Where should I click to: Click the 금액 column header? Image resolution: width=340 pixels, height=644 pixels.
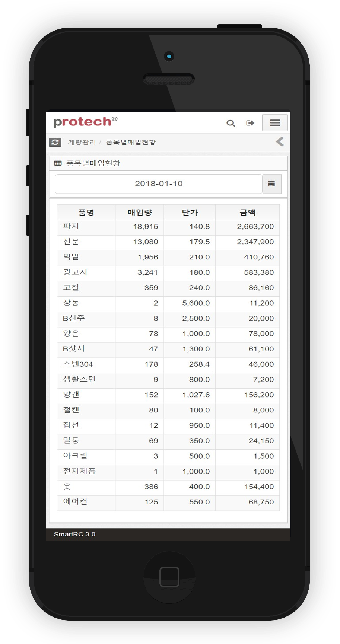[x=248, y=213]
